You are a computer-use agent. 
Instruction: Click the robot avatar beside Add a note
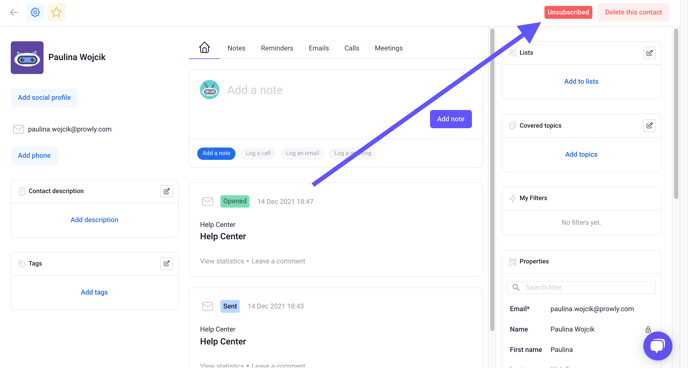coord(210,90)
